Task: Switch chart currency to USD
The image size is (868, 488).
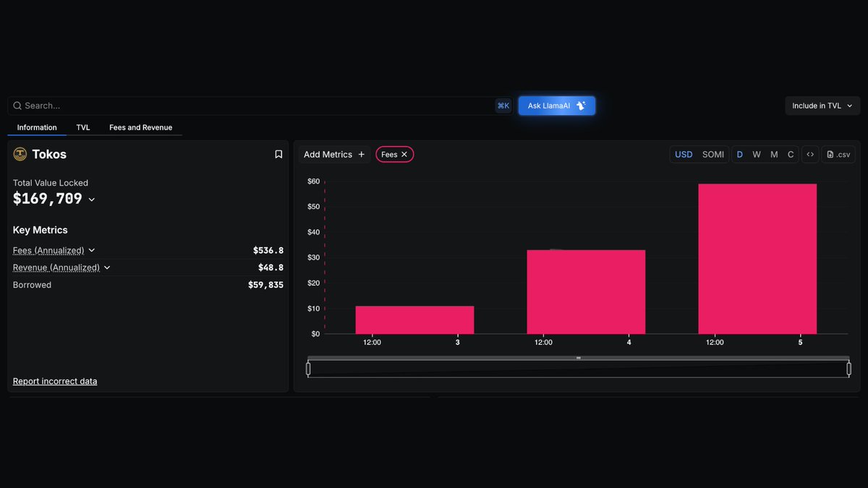Action: coord(684,154)
